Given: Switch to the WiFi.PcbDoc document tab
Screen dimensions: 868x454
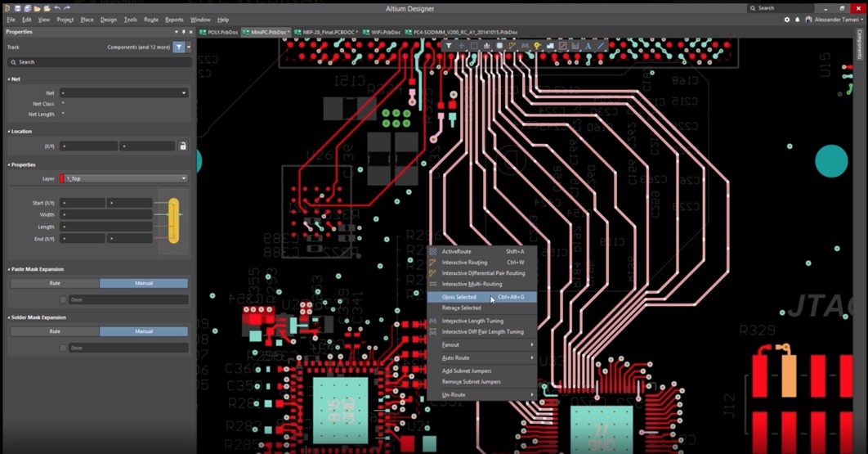Looking at the screenshot, I should click(384, 33).
